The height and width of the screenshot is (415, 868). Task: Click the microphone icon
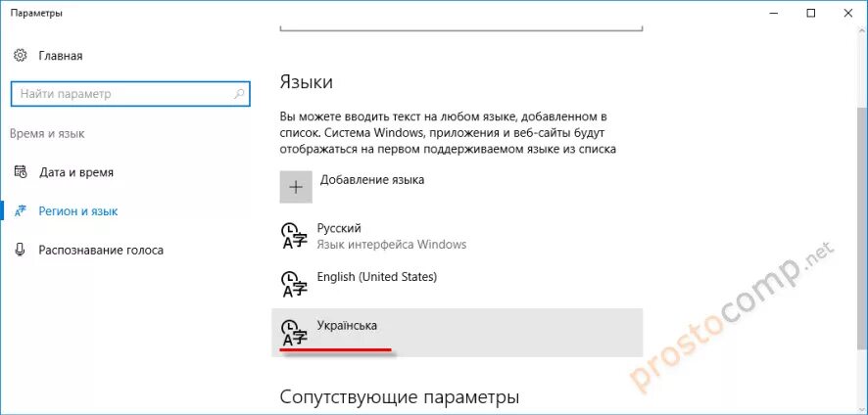(21, 250)
